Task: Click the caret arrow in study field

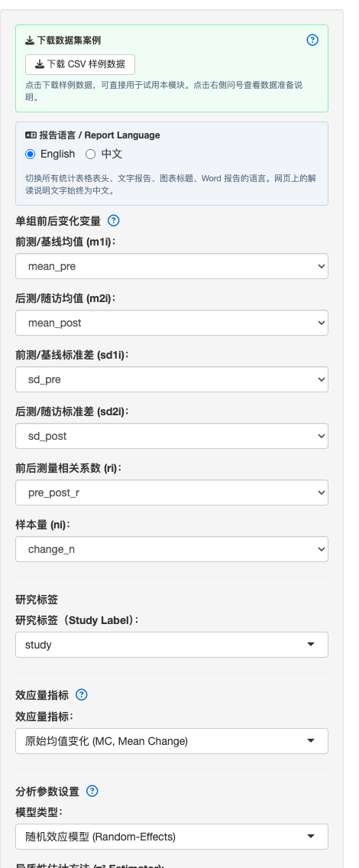Action: pos(311,645)
